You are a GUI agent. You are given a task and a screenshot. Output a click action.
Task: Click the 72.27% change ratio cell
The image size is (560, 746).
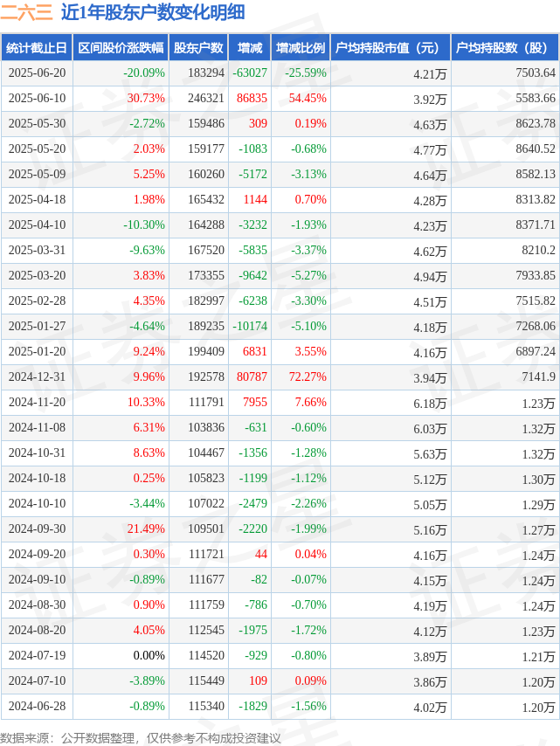308,376
